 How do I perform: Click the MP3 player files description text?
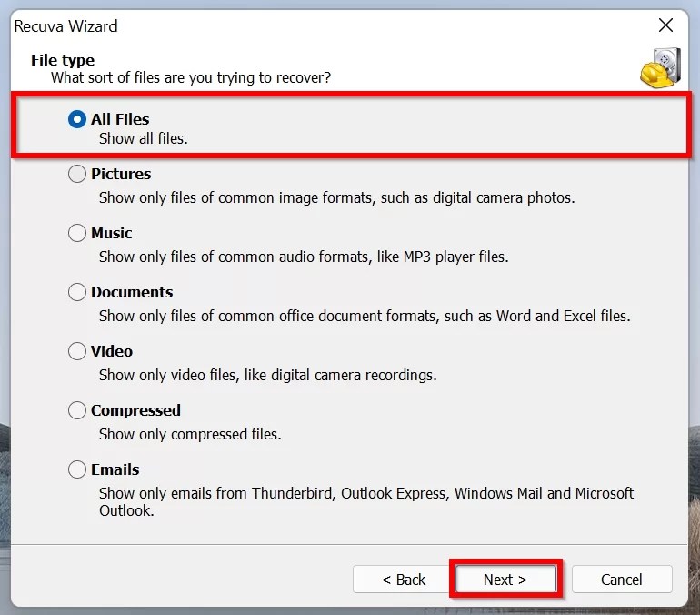click(x=304, y=257)
